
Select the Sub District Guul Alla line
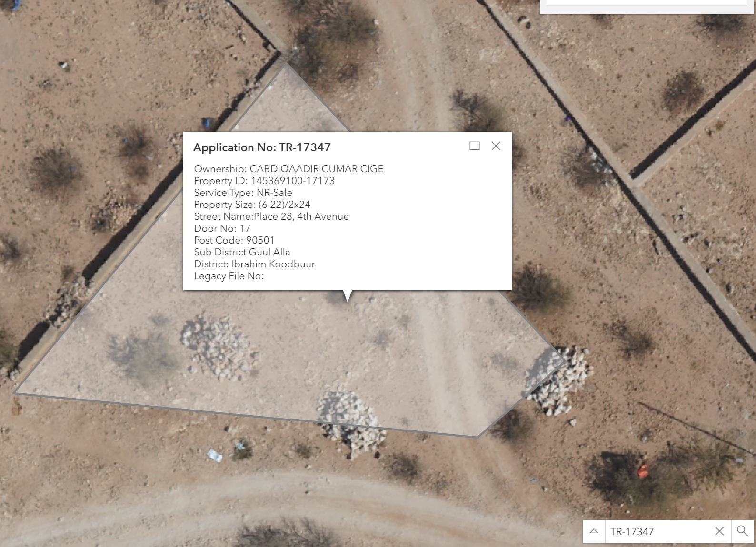tap(242, 252)
